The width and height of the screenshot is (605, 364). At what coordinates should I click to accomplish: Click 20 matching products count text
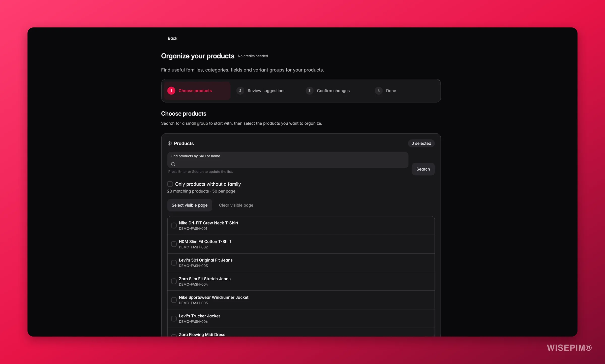(188, 191)
